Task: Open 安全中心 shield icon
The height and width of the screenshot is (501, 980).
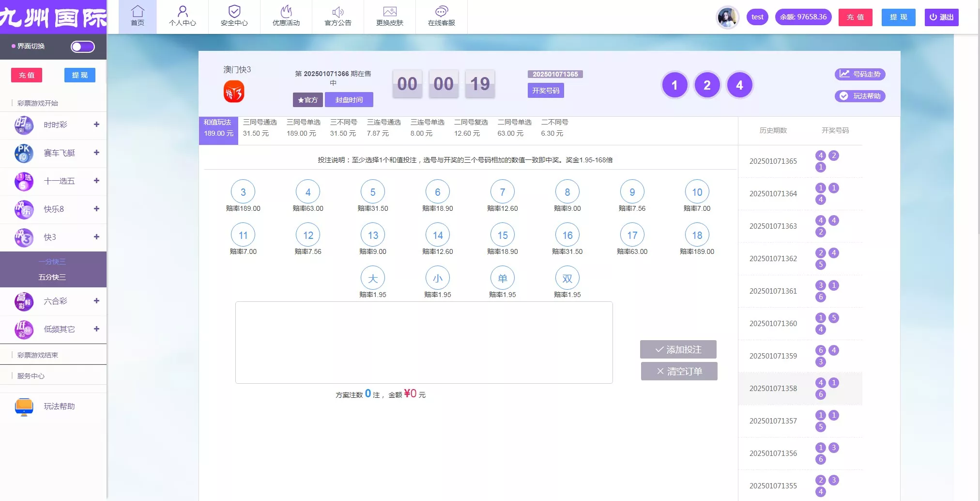Action: pos(234,12)
